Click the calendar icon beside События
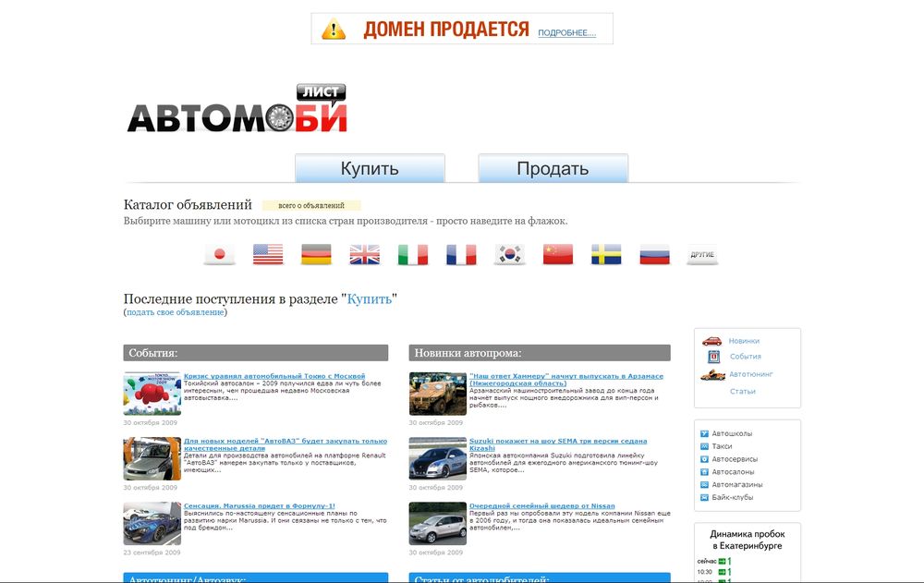 pos(713,357)
